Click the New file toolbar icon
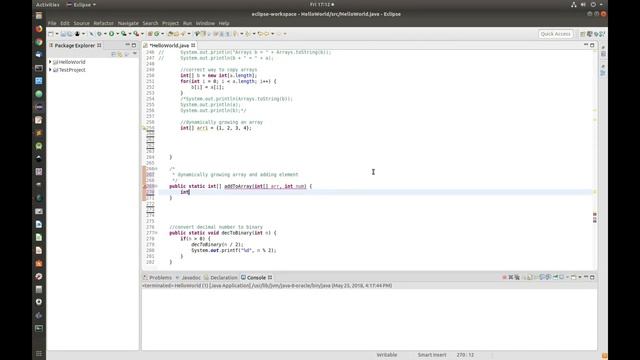Image resolution: width=640 pixels, height=360 pixels. click(x=51, y=34)
